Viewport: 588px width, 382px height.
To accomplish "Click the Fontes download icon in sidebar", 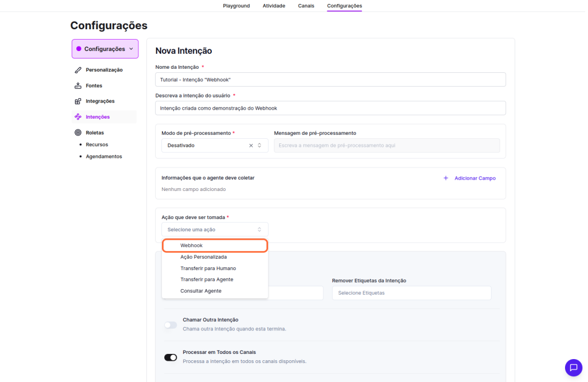I will point(78,86).
